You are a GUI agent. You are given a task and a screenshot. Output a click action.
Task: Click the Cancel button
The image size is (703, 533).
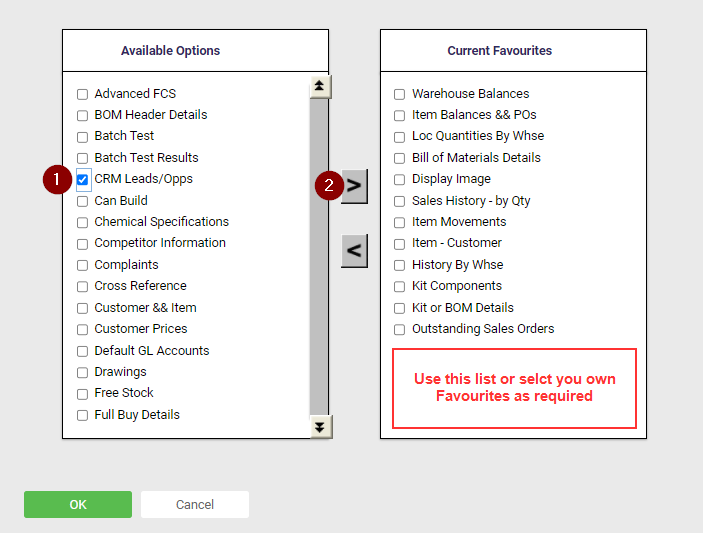(195, 504)
